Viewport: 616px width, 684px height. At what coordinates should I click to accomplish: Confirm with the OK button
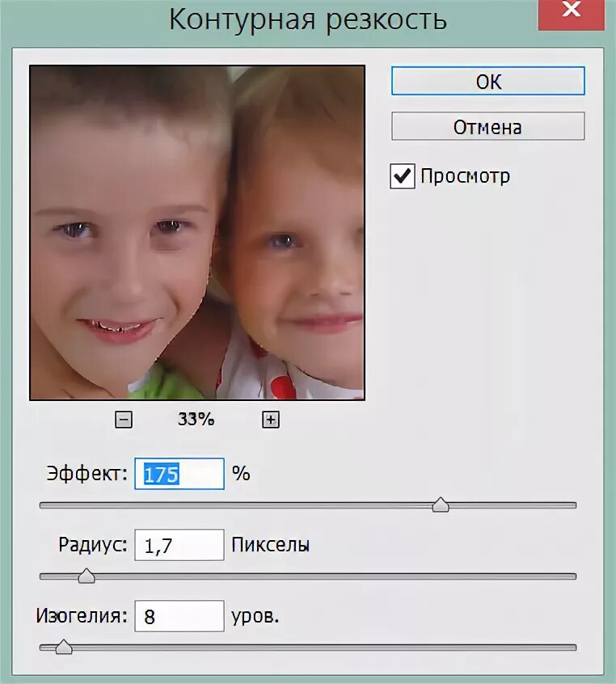[487, 81]
